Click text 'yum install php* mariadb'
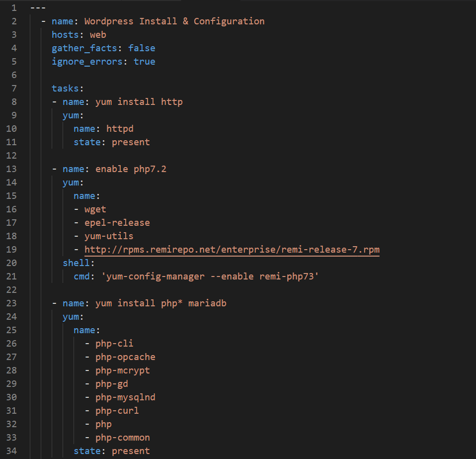This screenshot has width=476, height=459. click(x=161, y=303)
